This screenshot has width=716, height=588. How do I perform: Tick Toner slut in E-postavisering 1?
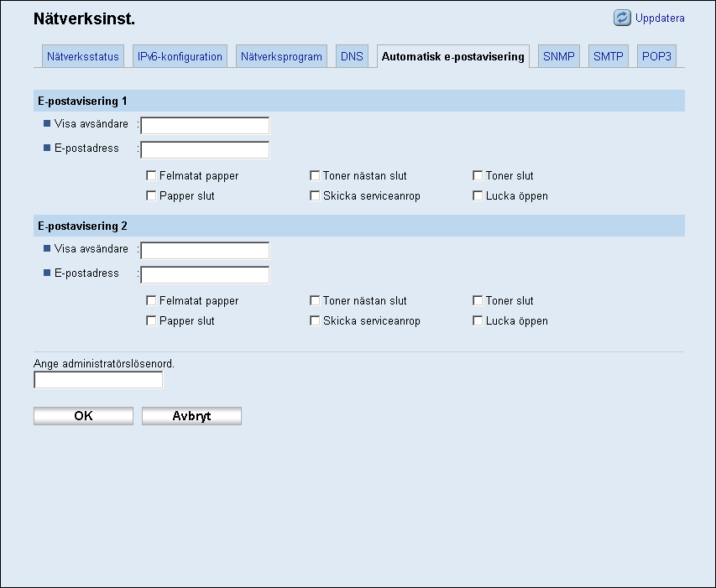478,175
